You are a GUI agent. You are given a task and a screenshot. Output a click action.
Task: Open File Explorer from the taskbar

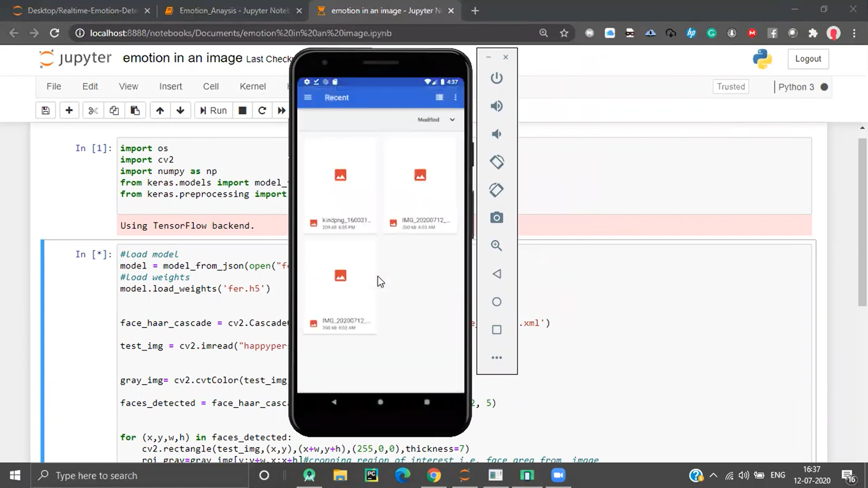340,475
